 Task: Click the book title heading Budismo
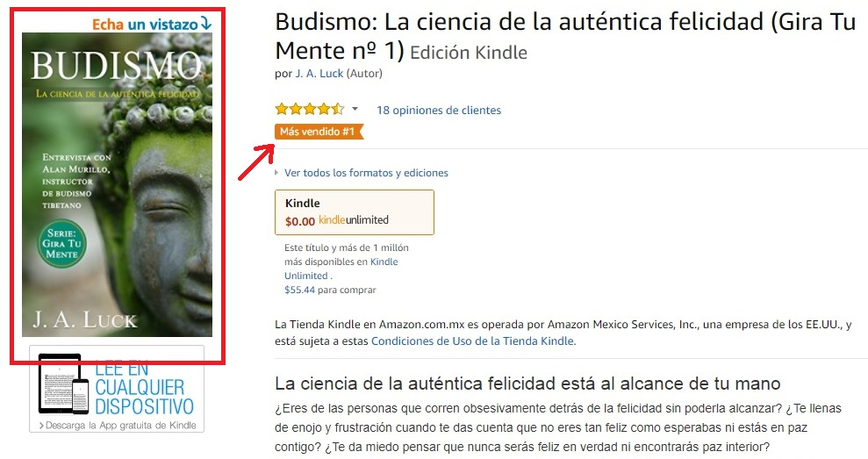pyautogui.click(x=565, y=37)
